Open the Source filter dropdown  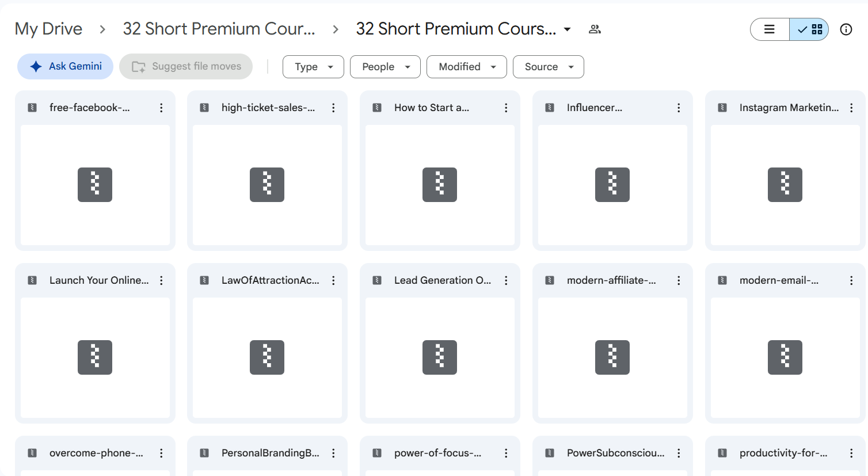click(x=549, y=67)
